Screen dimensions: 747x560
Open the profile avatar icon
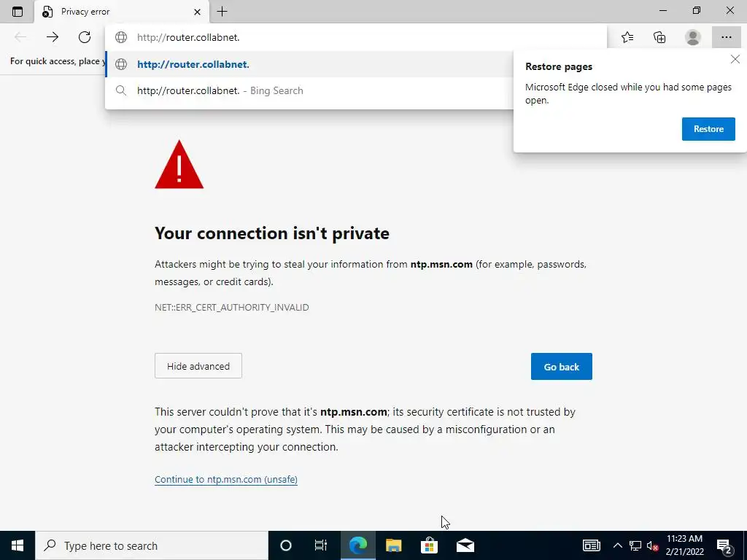(x=693, y=37)
